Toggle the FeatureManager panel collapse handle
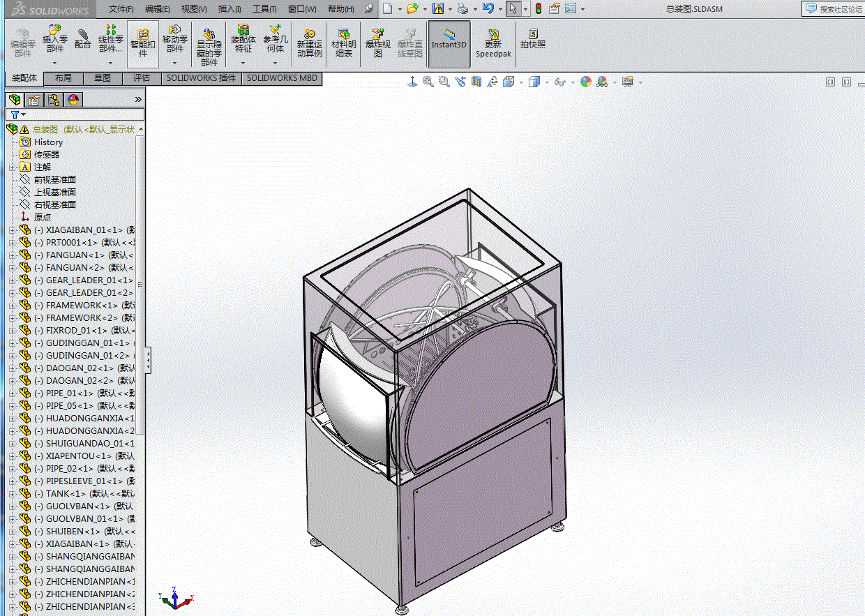Screen dimensions: 865x616 [148, 360]
